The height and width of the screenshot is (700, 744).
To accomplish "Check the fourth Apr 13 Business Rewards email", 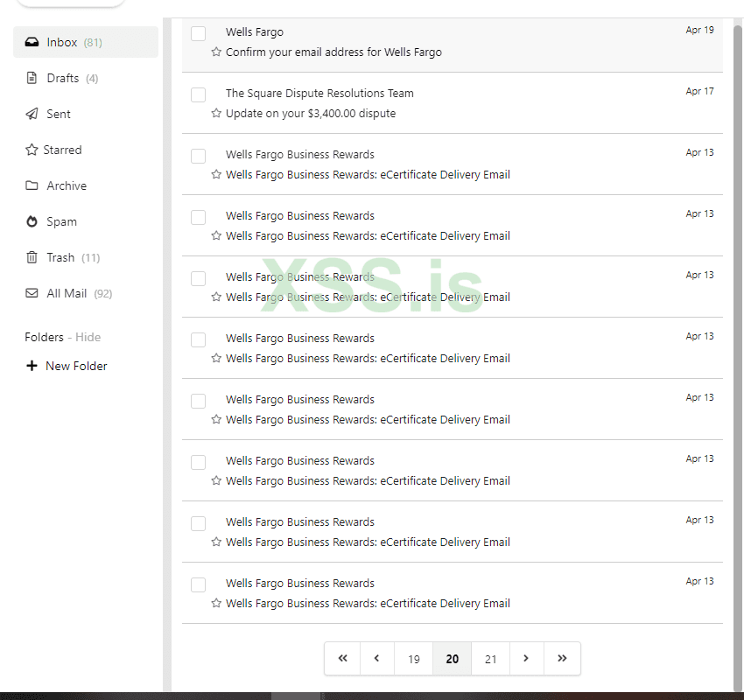I will click(x=198, y=339).
